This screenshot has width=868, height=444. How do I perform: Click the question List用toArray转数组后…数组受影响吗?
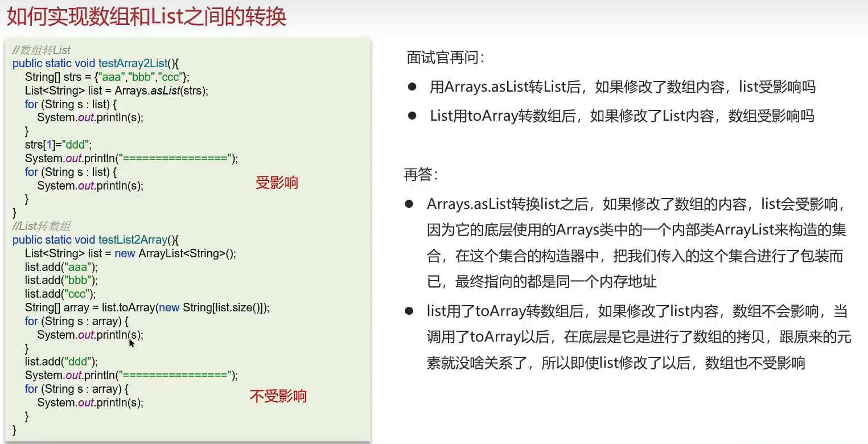(622, 117)
